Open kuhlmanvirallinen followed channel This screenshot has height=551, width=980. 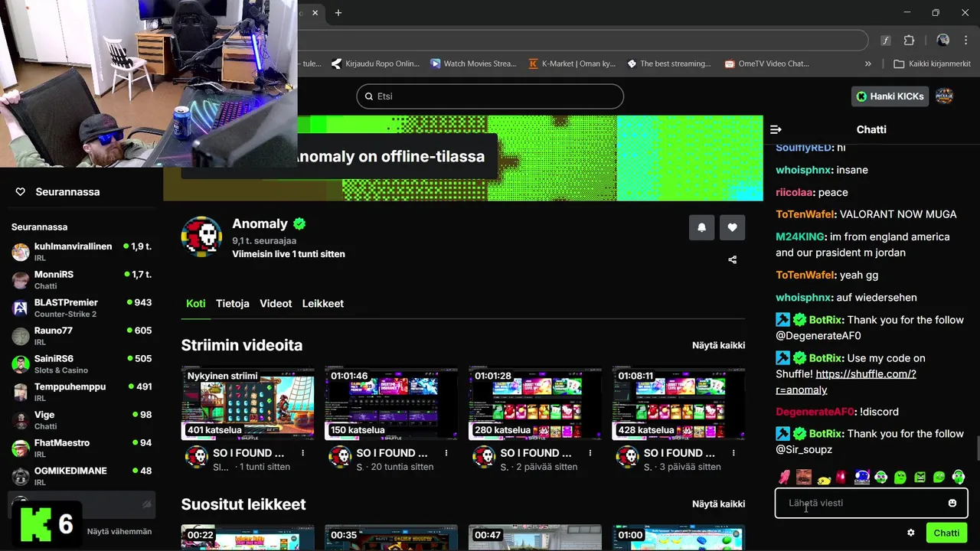(x=81, y=252)
